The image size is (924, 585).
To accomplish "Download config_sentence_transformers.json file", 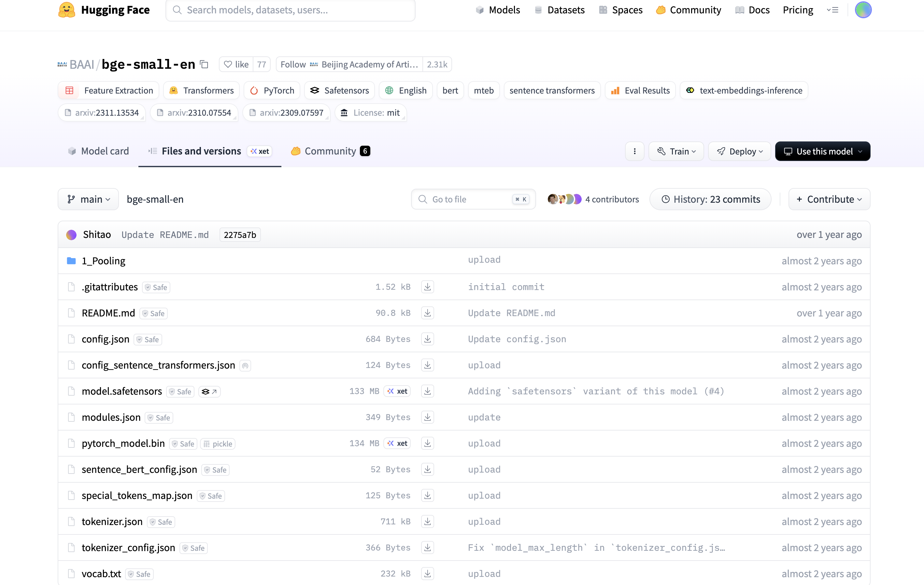I will pos(427,365).
